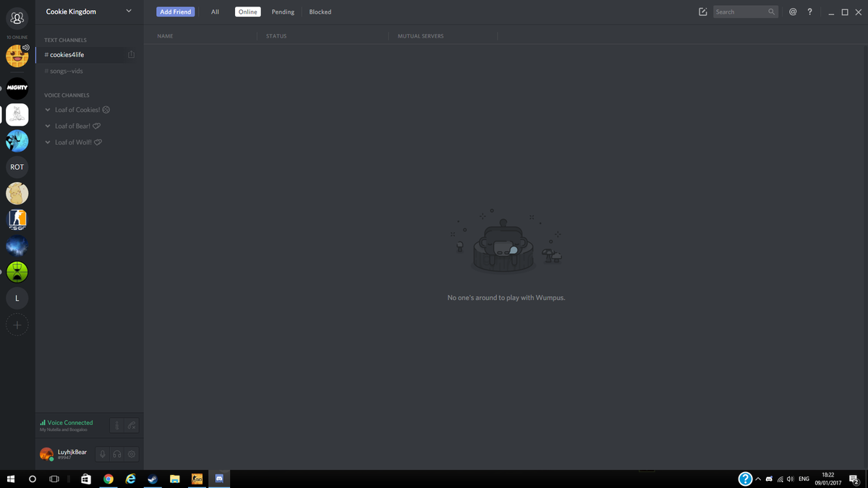Click the Discord tray icon
Image resolution: width=868 pixels, height=488 pixels.
coord(769,479)
